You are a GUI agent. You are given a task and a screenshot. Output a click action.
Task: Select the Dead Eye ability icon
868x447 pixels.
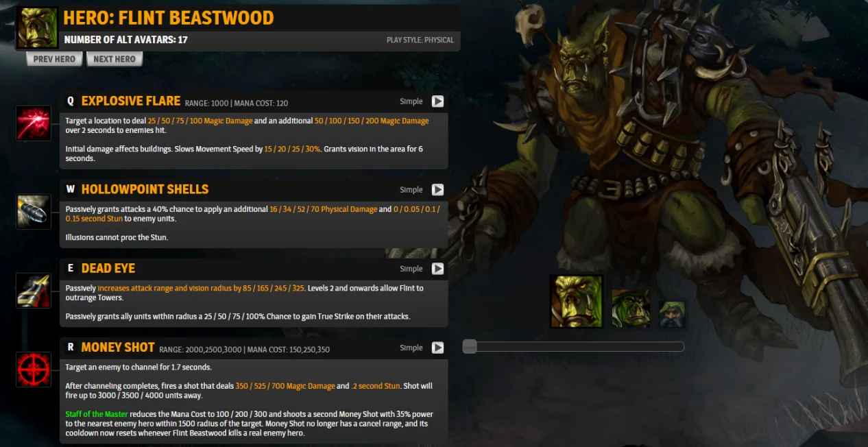coord(34,290)
